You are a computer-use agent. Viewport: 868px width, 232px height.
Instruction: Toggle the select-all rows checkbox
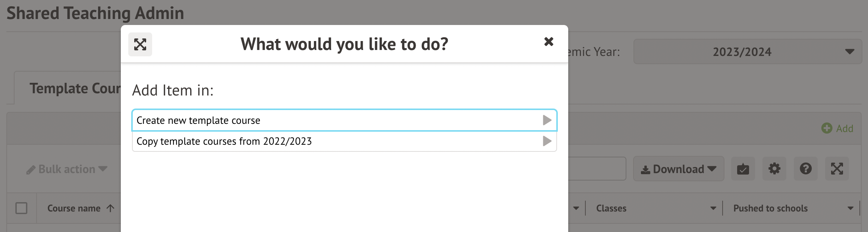pos(21,208)
